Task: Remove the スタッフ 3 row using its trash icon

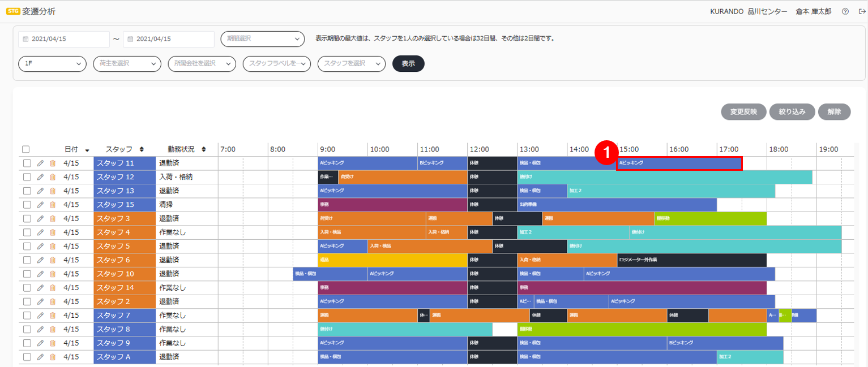Action: (53, 218)
